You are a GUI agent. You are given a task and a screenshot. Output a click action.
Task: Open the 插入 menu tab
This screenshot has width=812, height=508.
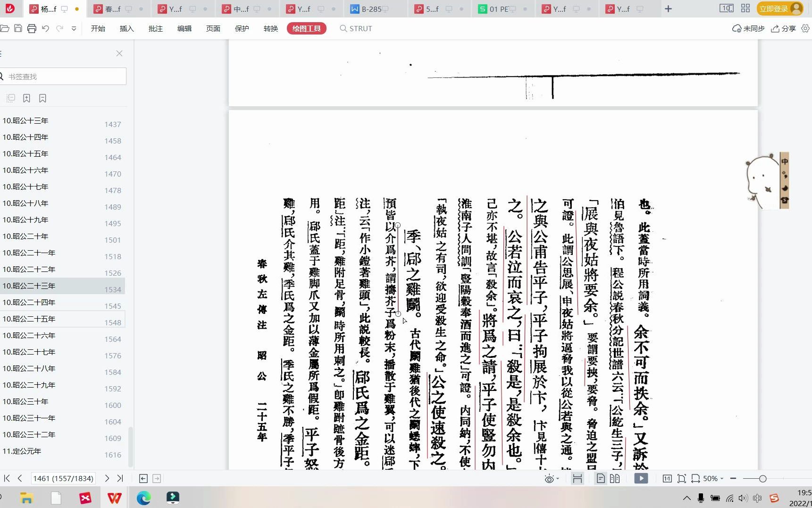click(x=127, y=28)
